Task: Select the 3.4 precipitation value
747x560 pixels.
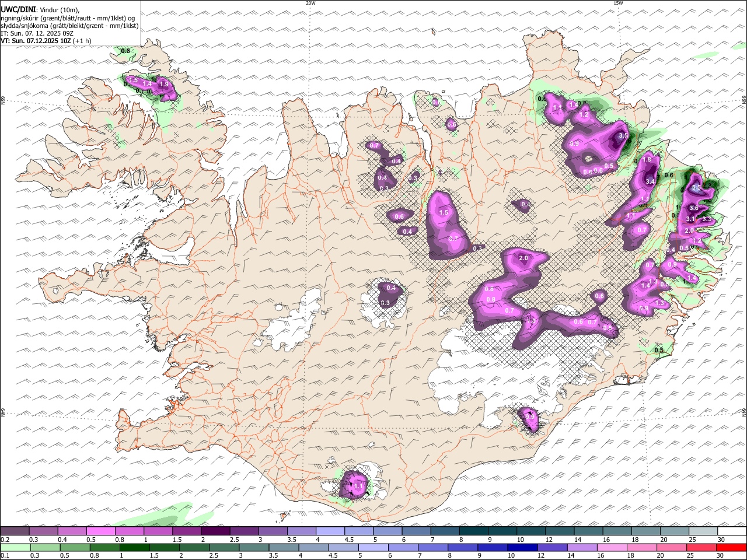Action: (650, 182)
